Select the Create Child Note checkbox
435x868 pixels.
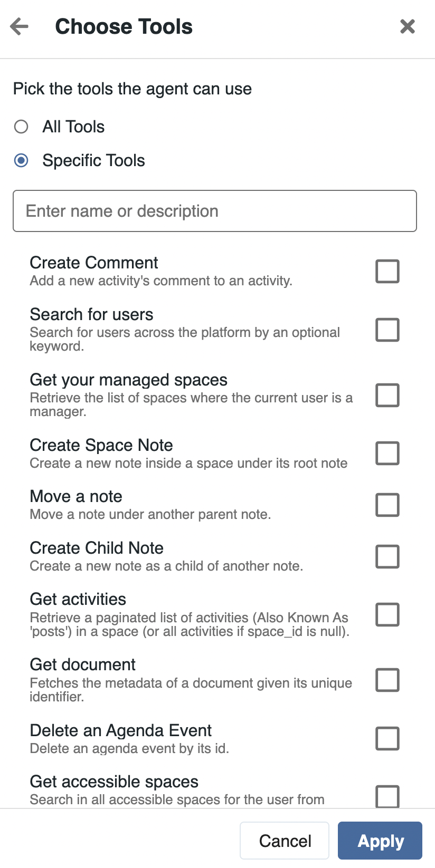tap(387, 557)
